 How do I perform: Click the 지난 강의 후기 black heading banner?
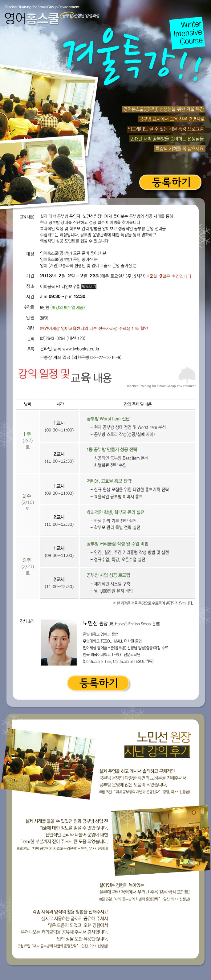point(157,751)
